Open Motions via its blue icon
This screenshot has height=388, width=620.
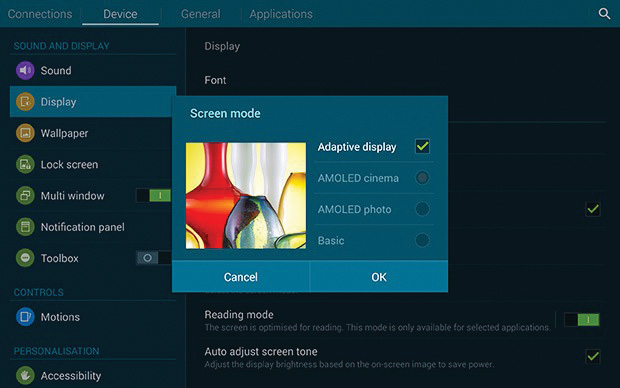point(25,317)
